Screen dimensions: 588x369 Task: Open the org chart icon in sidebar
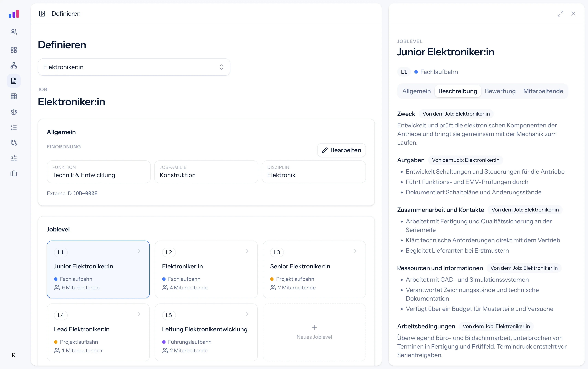[14, 65]
